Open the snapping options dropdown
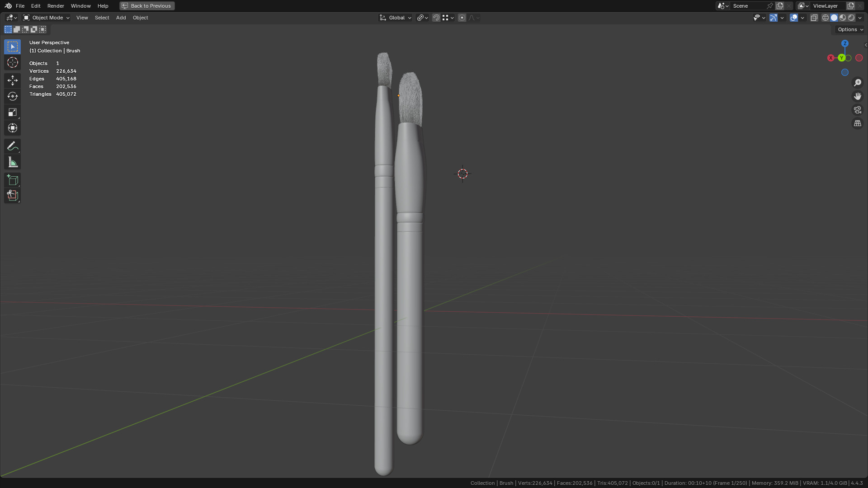This screenshot has width=868, height=488. (448, 18)
